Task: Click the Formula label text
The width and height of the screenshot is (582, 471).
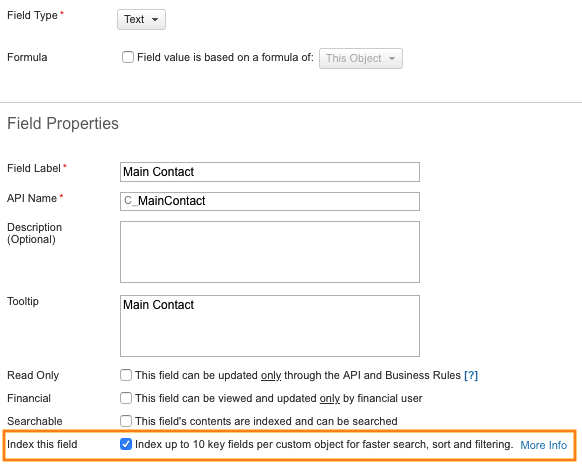Action: coord(27,58)
